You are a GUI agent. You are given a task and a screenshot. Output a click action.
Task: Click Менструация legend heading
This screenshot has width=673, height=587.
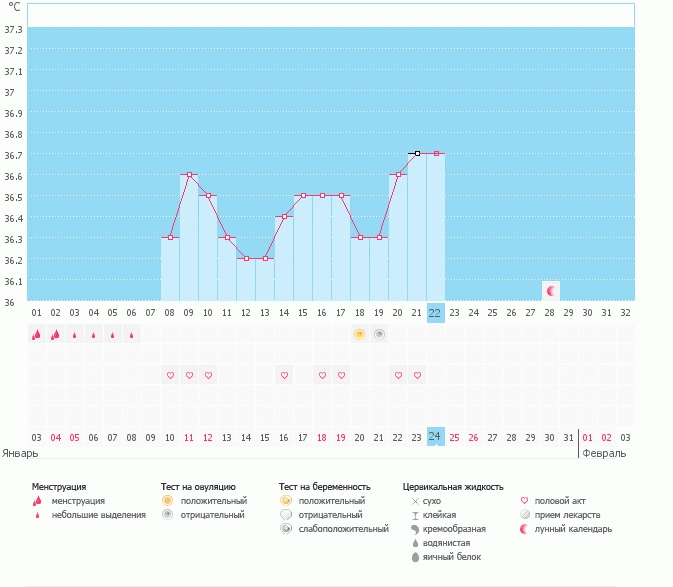click(59, 487)
